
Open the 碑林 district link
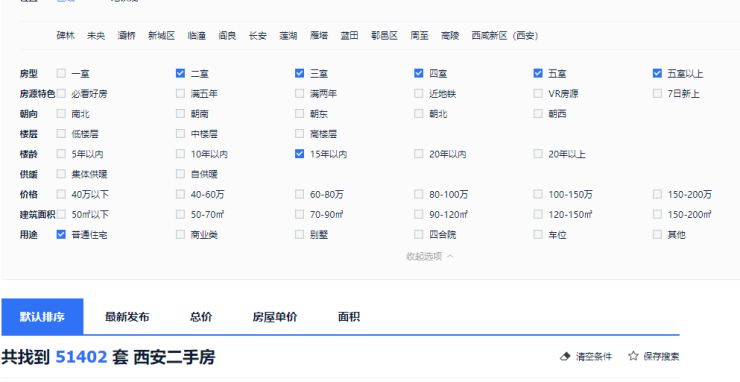(x=66, y=35)
